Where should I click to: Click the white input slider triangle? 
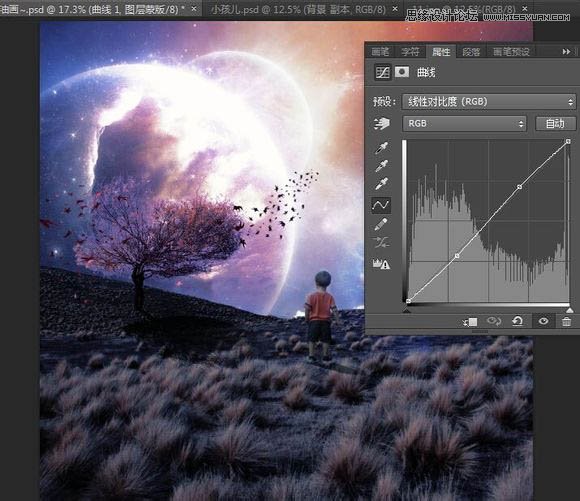pos(570,310)
